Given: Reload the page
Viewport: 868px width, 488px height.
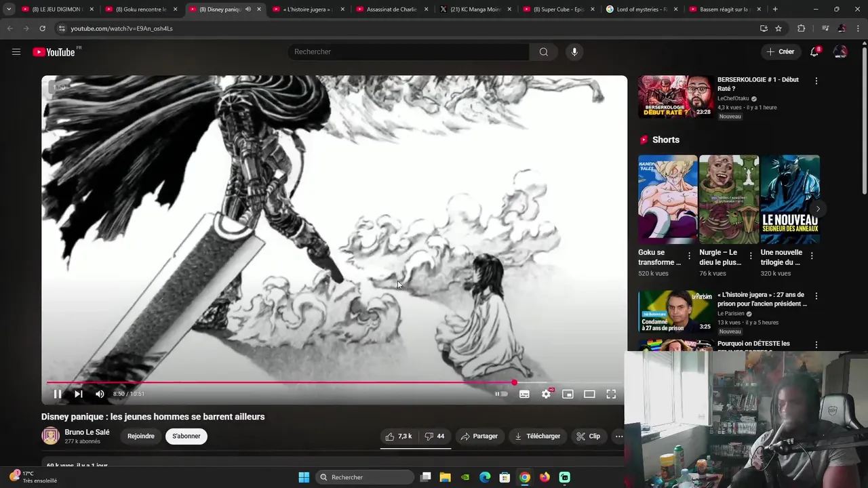Looking at the screenshot, I should pos(42,28).
